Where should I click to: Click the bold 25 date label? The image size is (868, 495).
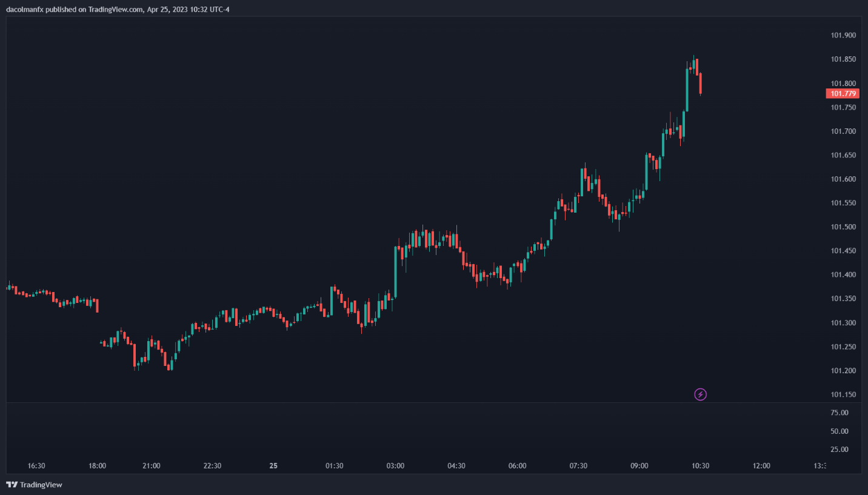click(x=273, y=466)
